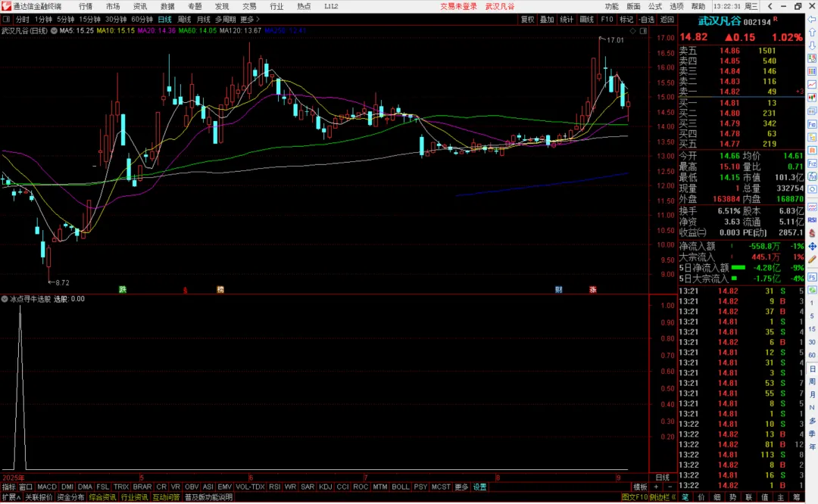The image size is (818, 504).
Task: Open the 模板 template dropdown
Action: [639, 487]
